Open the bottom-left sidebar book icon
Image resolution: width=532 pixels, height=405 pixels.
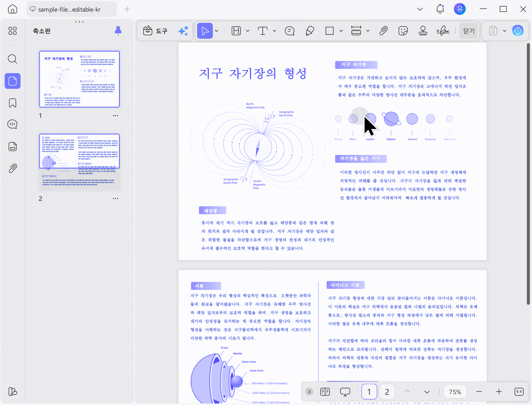pyautogui.click(x=13, y=391)
